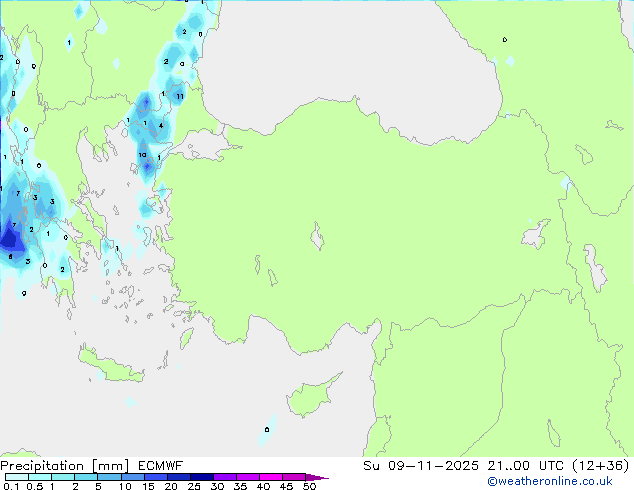Click the forecast offset "(12+36)"
634x490 pixels.
(x=601, y=466)
